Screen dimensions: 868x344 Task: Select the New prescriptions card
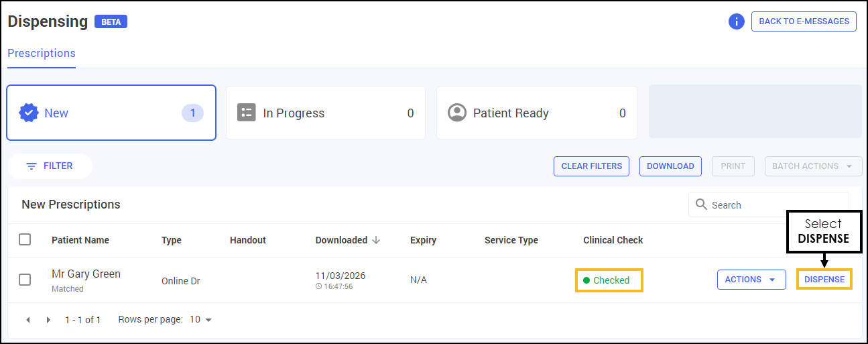[x=111, y=113]
